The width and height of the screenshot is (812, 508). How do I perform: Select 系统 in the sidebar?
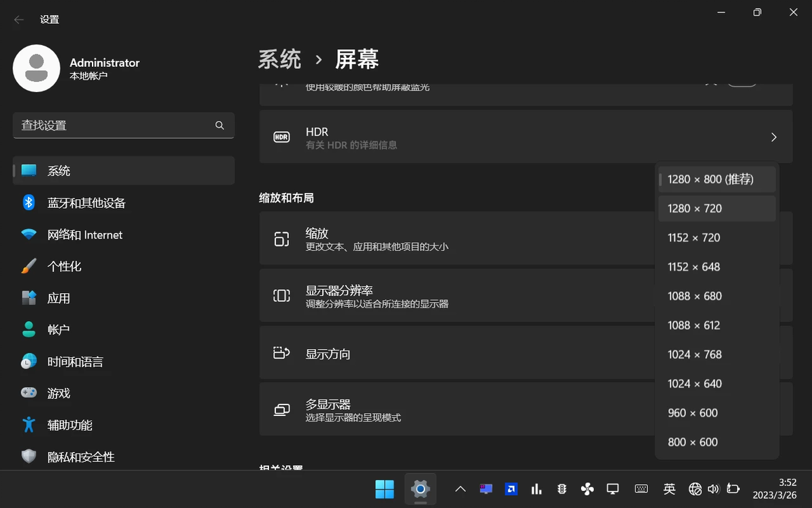pos(123,170)
